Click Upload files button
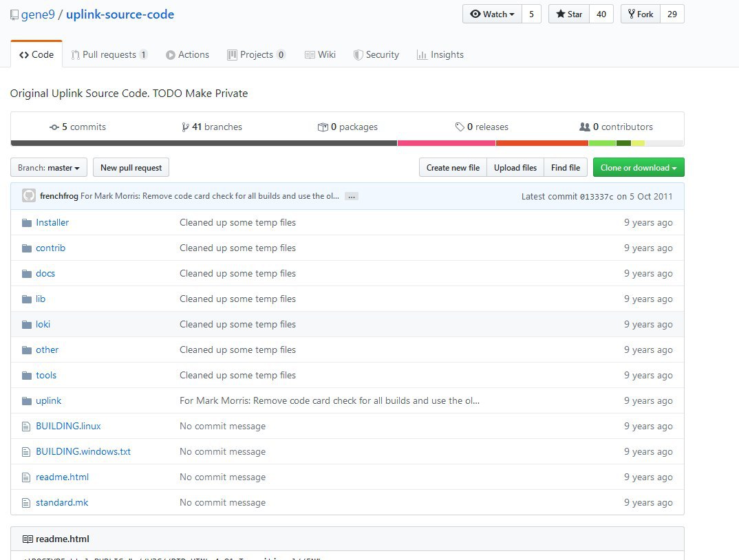 click(515, 167)
